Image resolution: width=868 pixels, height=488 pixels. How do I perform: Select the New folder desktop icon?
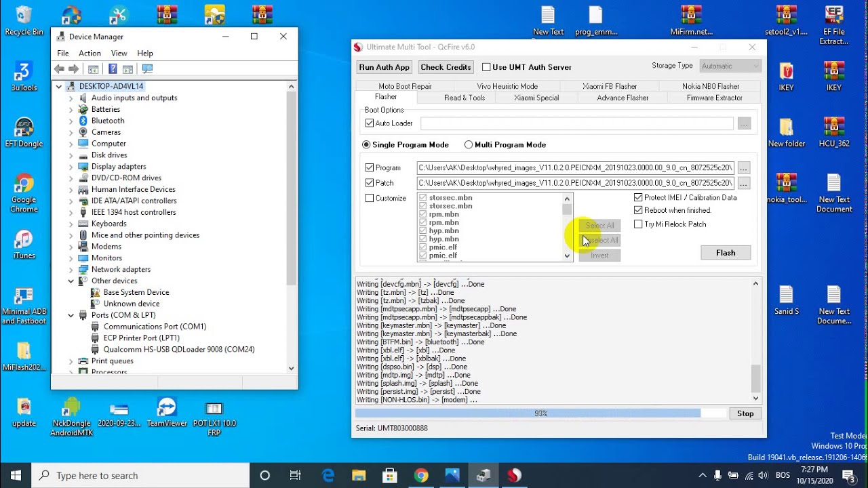787,132
